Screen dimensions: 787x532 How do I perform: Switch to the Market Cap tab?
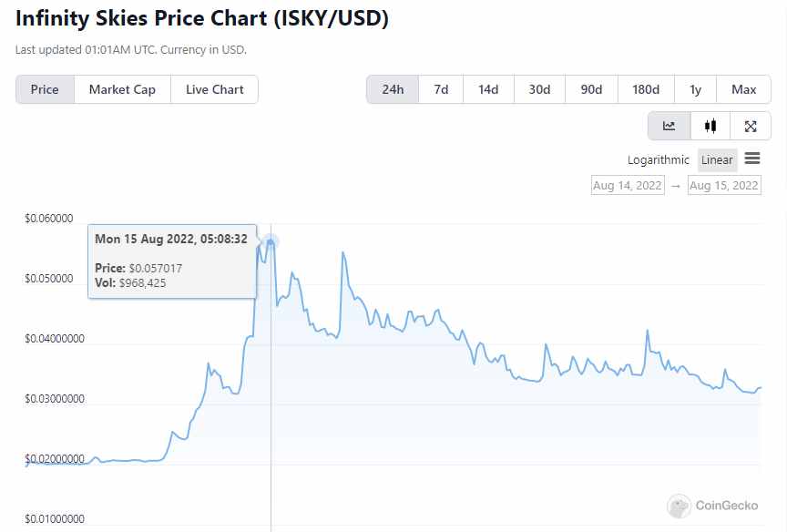(122, 89)
